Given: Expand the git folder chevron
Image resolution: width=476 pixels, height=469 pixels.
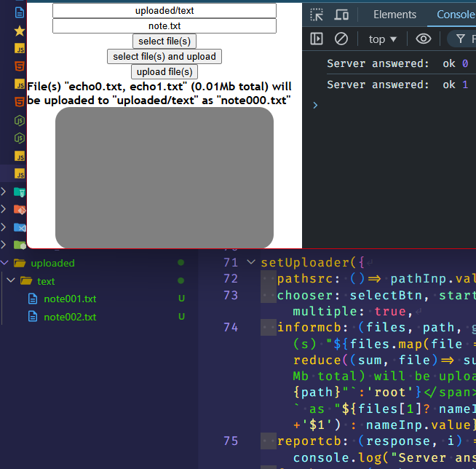Looking at the screenshot, I should 4,209.
